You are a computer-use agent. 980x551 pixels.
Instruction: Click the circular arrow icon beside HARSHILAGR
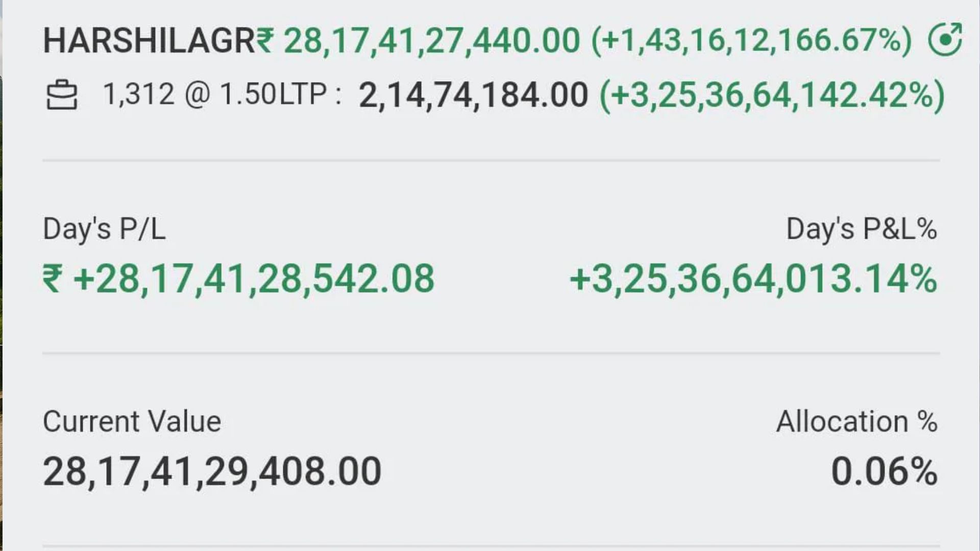tap(945, 39)
